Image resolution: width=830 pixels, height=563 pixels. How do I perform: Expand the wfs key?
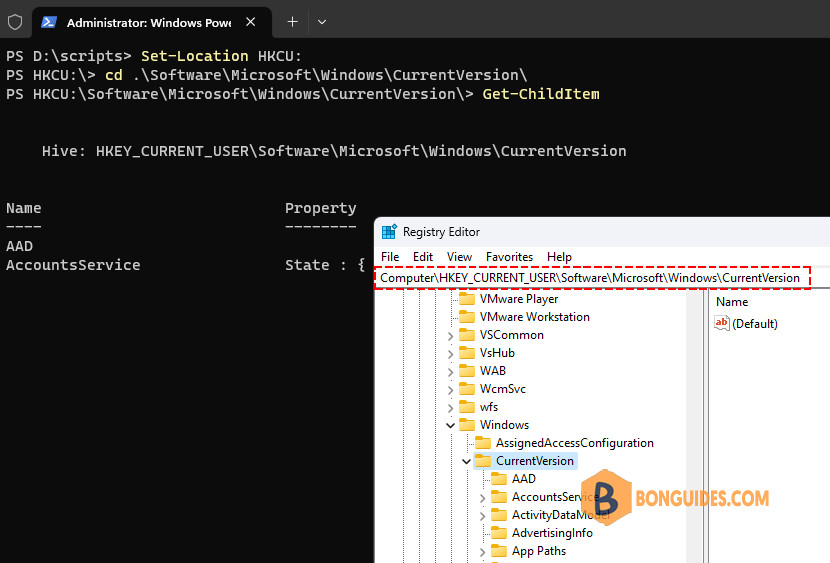pyautogui.click(x=450, y=408)
